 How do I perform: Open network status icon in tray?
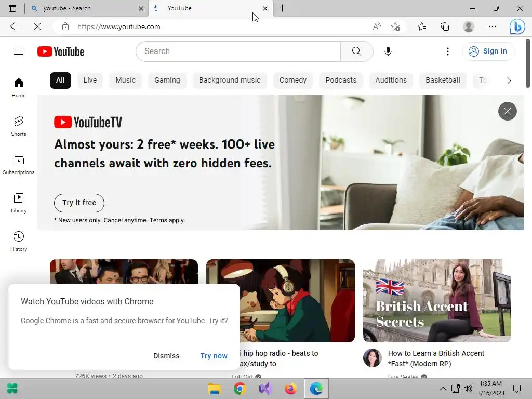click(x=455, y=389)
